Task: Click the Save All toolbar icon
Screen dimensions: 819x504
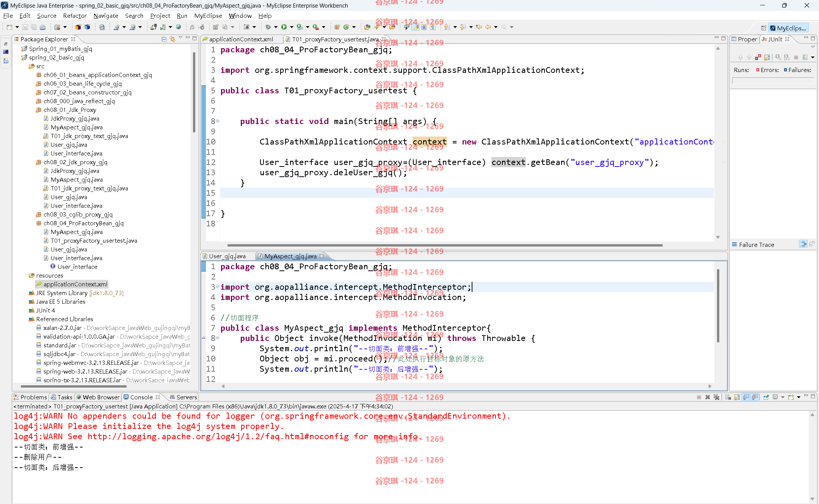Action: (34, 27)
